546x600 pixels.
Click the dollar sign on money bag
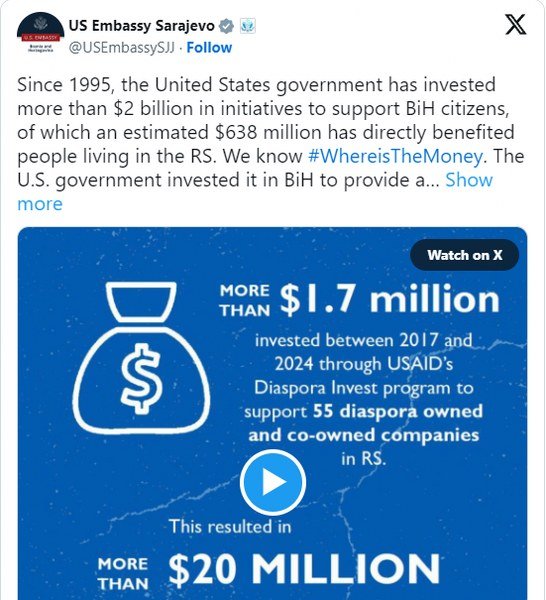pyautogui.click(x=141, y=378)
